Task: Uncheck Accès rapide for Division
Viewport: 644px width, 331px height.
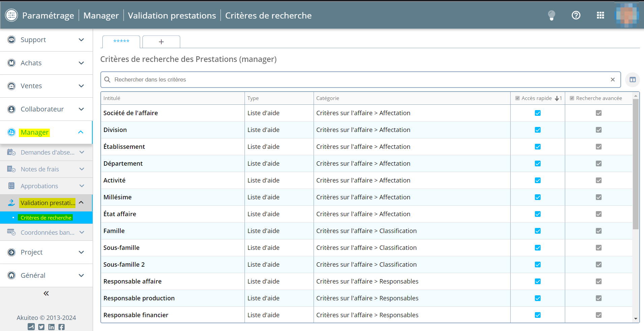Action: pyautogui.click(x=538, y=130)
